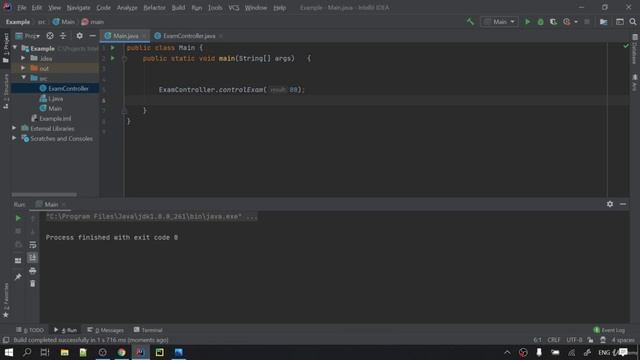Hide the Run tool window
The height and width of the screenshot is (360, 640).
click(x=623, y=204)
